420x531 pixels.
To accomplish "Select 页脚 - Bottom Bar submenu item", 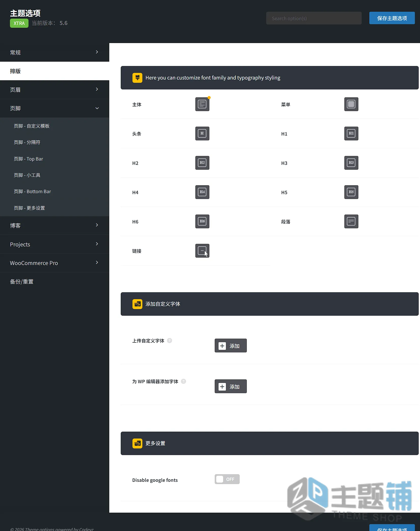I will [32, 191].
